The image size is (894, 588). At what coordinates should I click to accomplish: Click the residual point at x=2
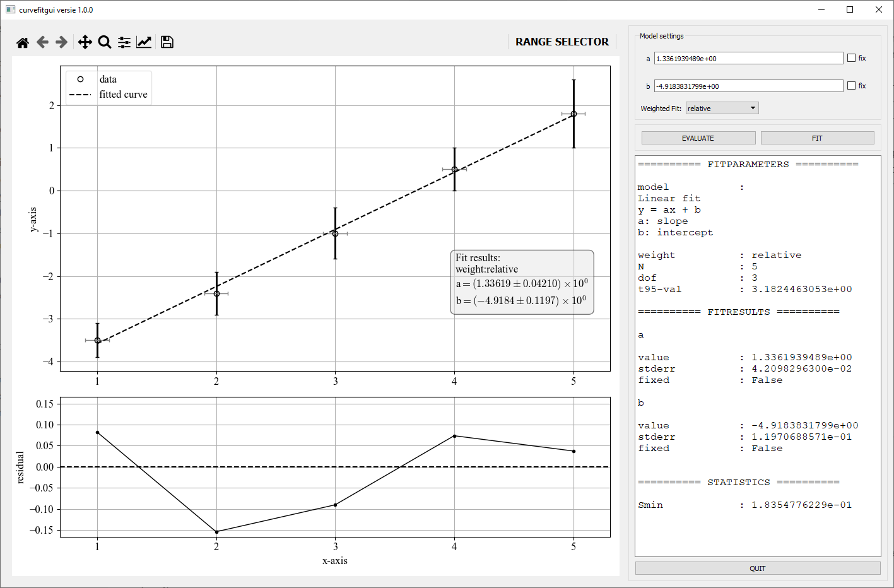tap(216, 532)
